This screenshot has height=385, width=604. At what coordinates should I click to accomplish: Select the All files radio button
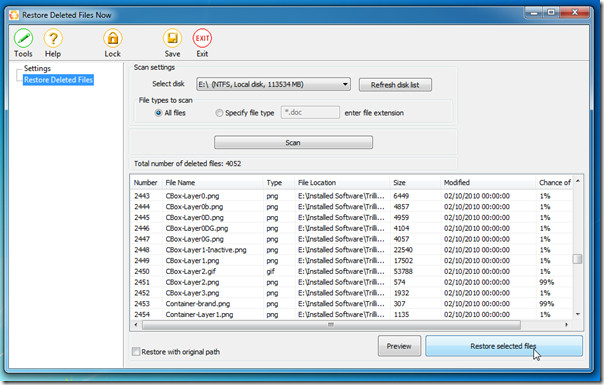tap(158, 113)
